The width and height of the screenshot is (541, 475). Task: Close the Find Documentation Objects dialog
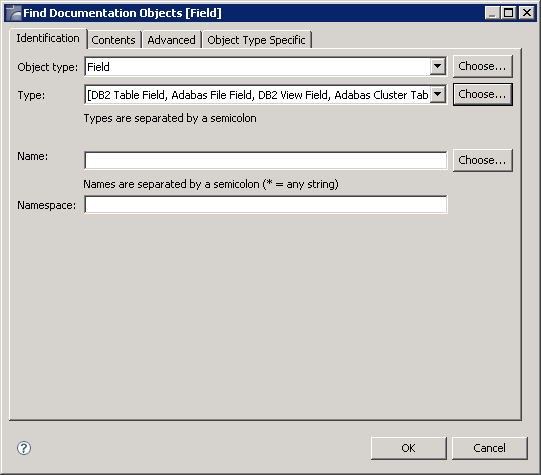click(527, 13)
